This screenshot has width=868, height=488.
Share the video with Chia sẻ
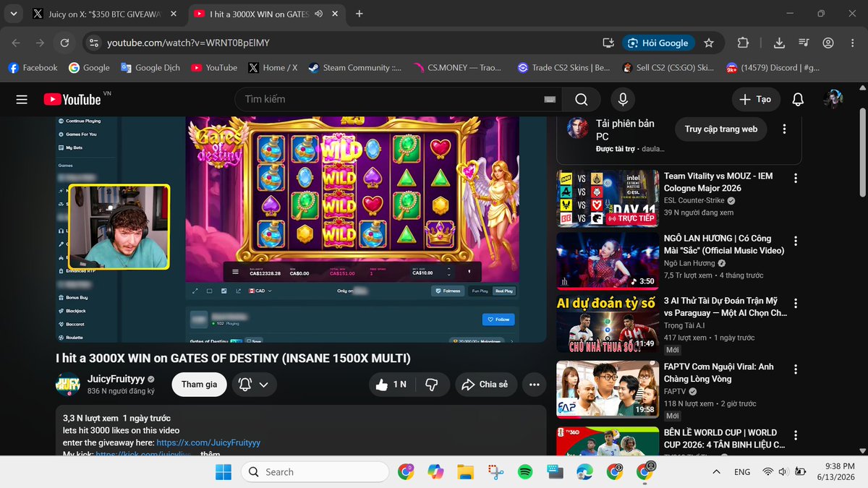click(485, 385)
